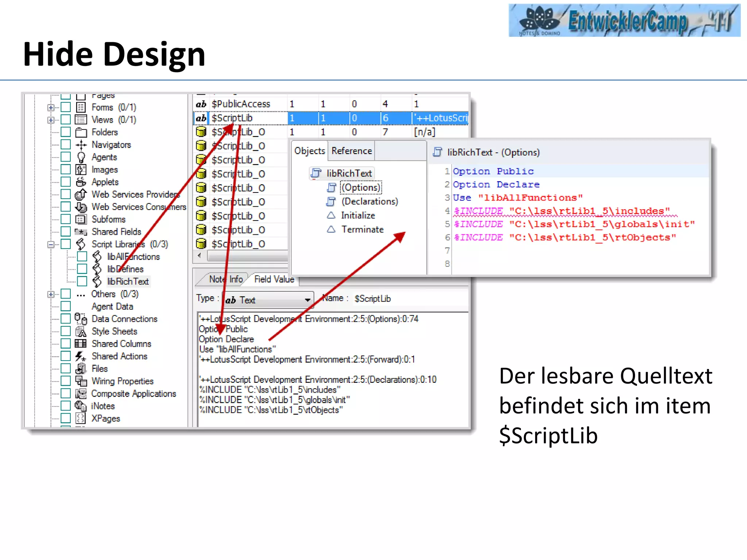Select Terminate event in Objects tree

tap(362, 229)
